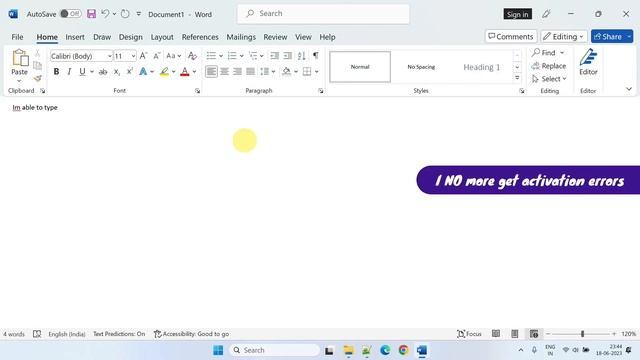Sort paragraph content A to Z
Screen dimensions: 640x360
[x=301, y=56]
